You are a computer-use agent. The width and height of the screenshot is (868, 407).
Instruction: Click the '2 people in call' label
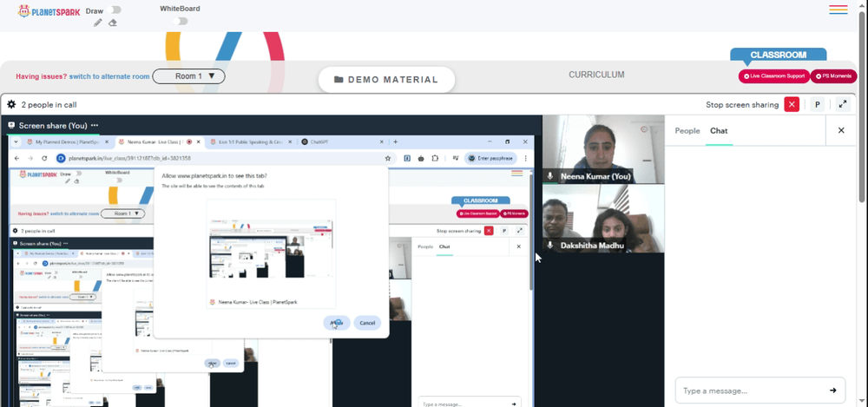49,105
